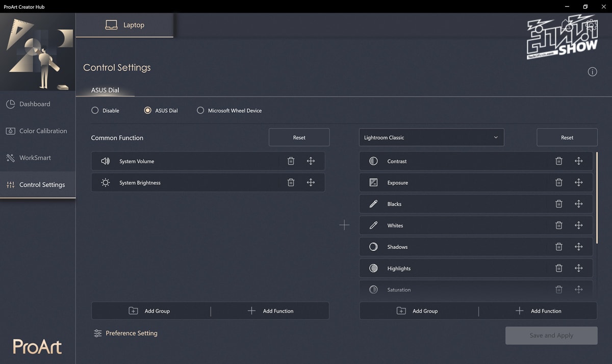
Task: Select the Disable radio option
Action: tap(95, 110)
